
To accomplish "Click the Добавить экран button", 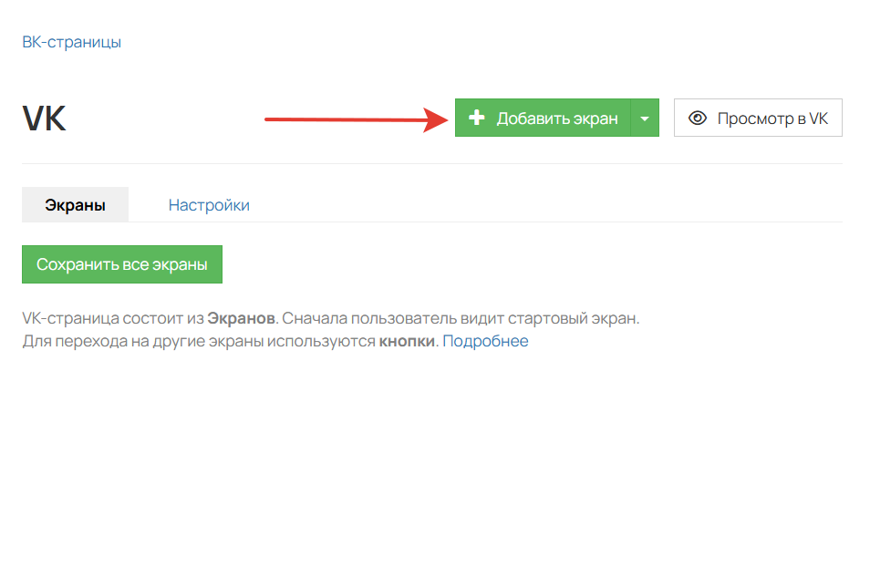I will point(543,118).
